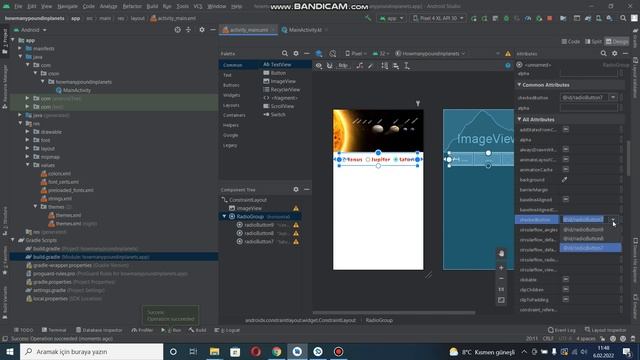
Task: Clear all constraints icon
Action: pos(360,66)
